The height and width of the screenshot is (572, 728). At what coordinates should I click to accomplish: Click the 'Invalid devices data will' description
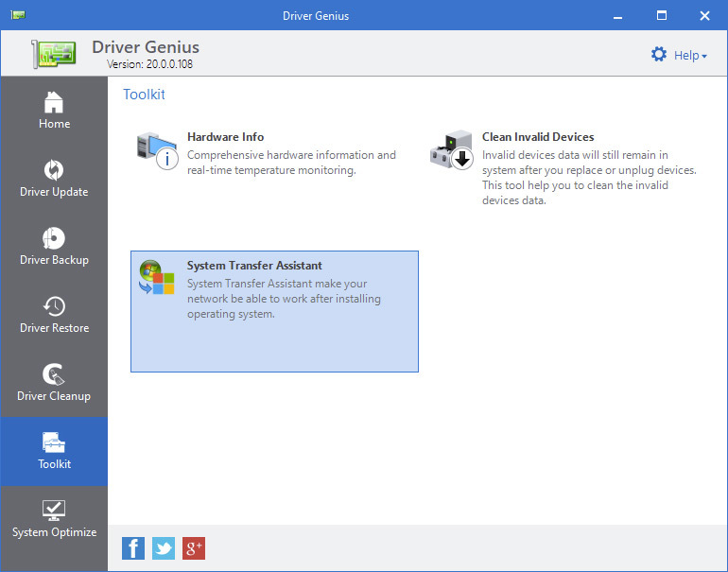click(x=589, y=178)
